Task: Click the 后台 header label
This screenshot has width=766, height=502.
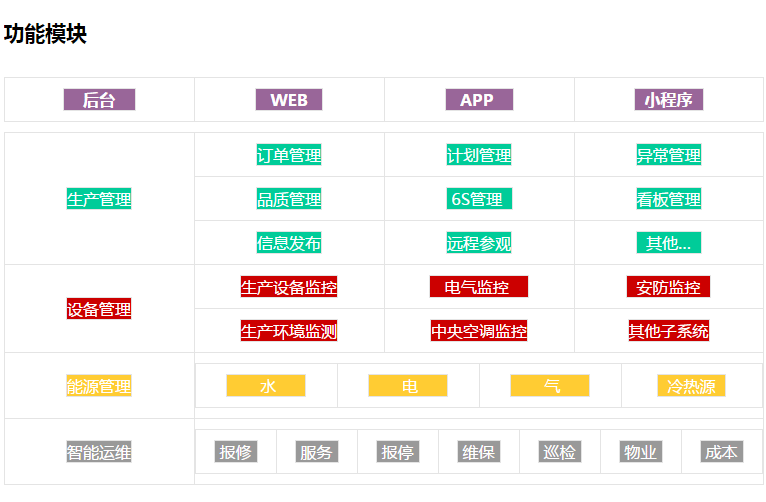Action: (99, 100)
